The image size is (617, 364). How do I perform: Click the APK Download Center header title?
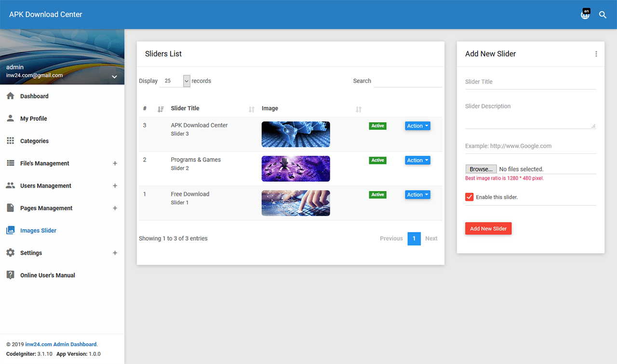(46, 14)
